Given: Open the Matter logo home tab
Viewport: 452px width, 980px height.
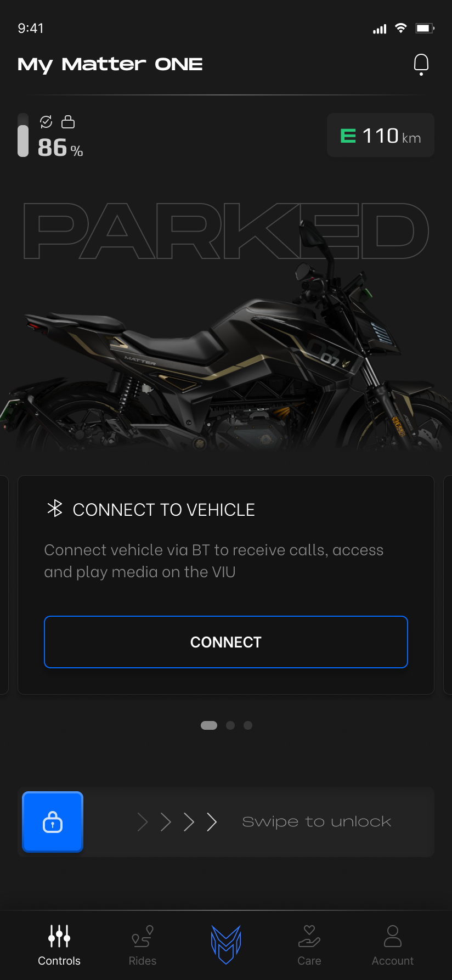Looking at the screenshot, I should (x=226, y=944).
